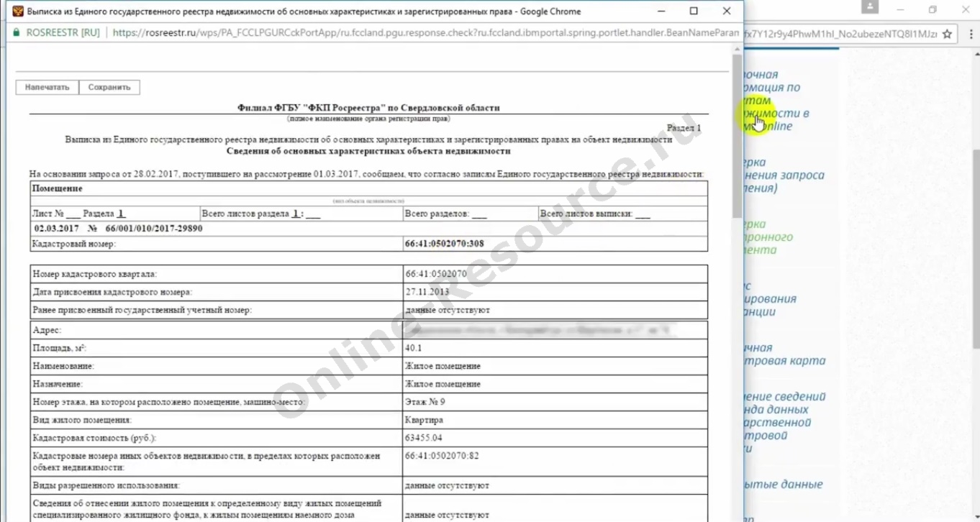Viewport: 980px width, 522px height.
Task: Click value 66:41:0502070:82
Action: (442, 456)
